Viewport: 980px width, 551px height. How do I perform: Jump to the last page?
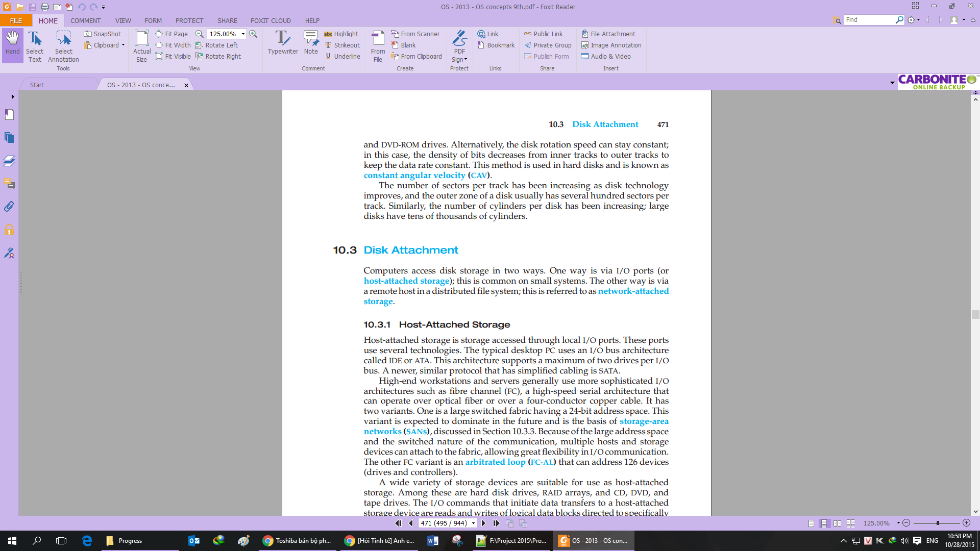[496, 523]
